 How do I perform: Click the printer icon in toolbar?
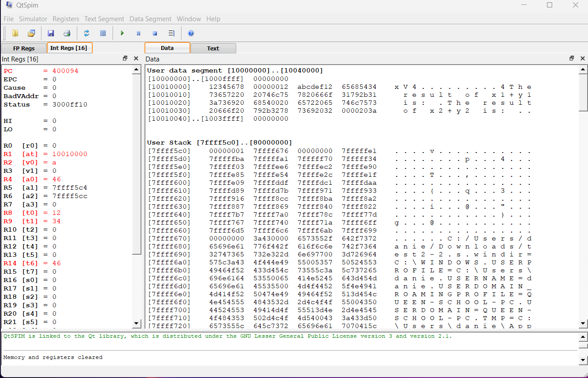tap(67, 33)
